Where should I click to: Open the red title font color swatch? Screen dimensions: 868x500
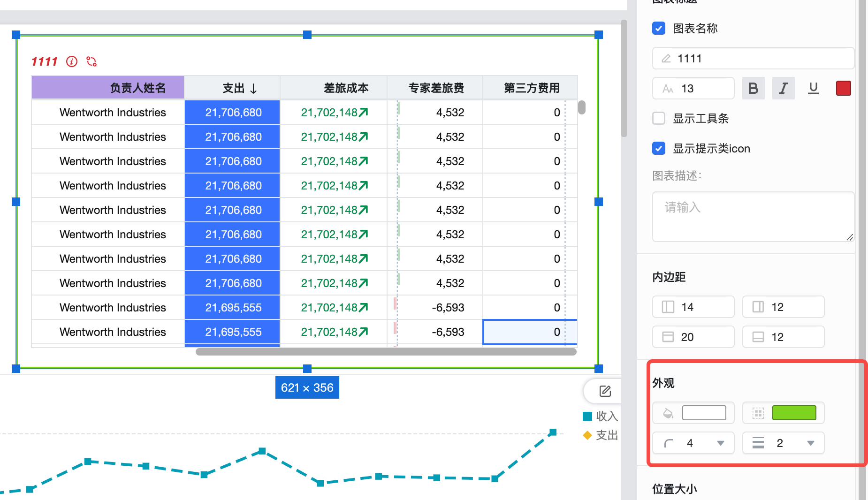(x=844, y=88)
